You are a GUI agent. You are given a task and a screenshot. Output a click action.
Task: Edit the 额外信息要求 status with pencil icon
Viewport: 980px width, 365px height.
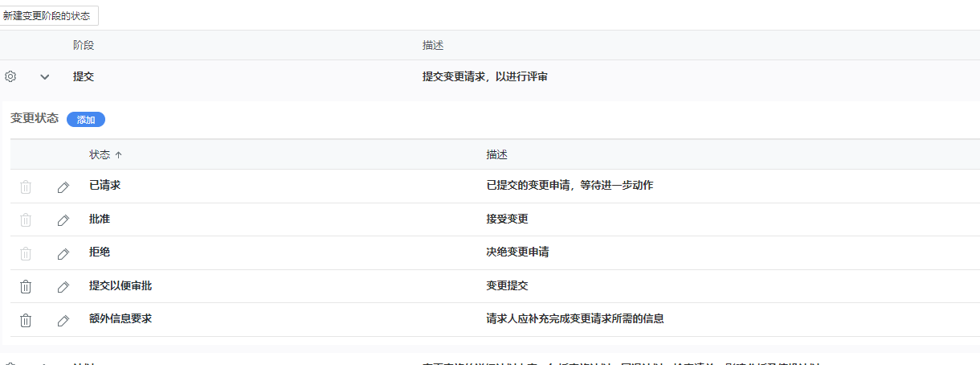[x=63, y=320]
